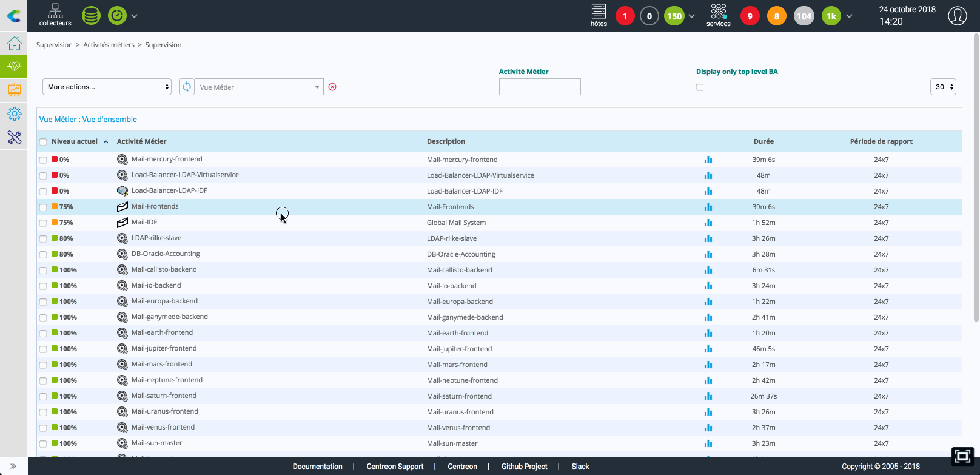Open the chart icon for DB-Oracle-Accounting
The image size is (980, 475).
708,254
